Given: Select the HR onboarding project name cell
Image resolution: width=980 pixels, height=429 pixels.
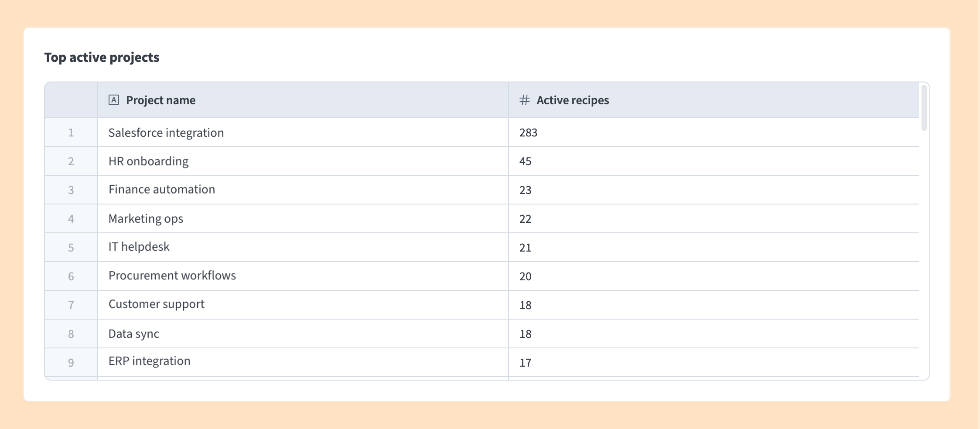Looking at the screenshot, I should [x=148, y=161].
